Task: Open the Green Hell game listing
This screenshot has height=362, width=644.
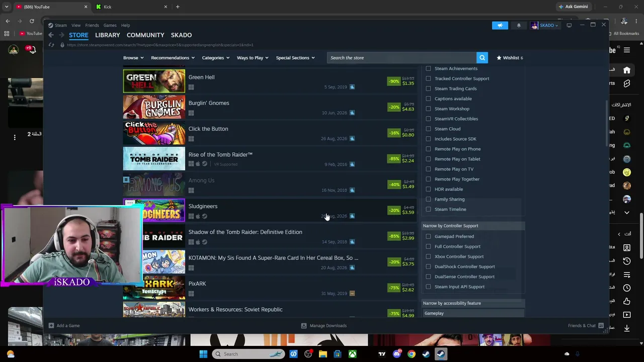Action: click(270, 81)
